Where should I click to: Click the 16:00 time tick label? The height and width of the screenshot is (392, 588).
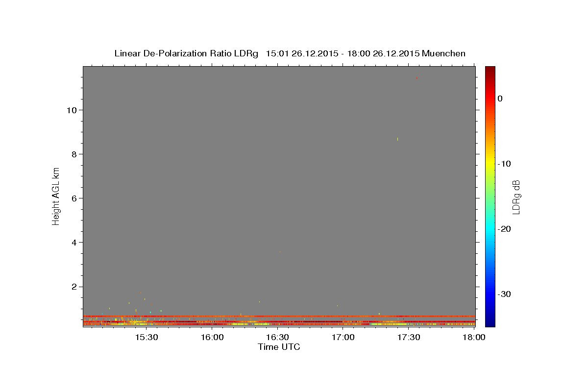pyautogui.click(x=212, y=338)
